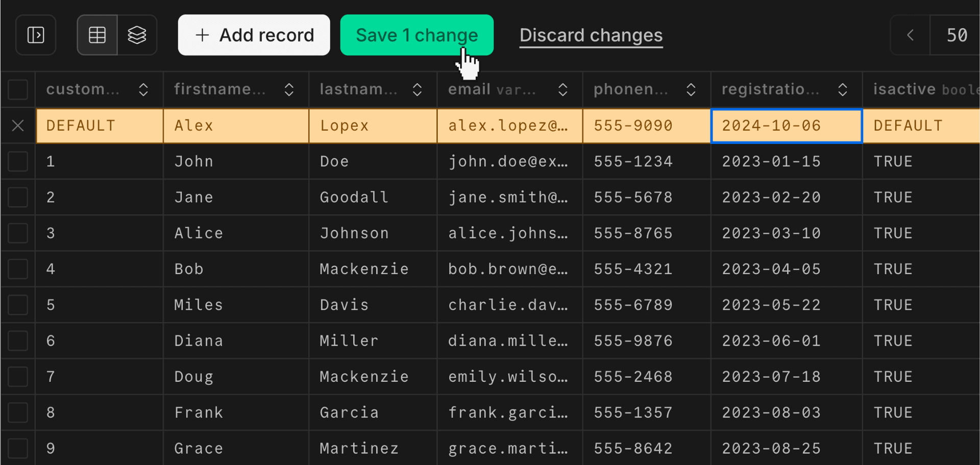
Task: Open the stacked layers view
Action: point(137,35)
